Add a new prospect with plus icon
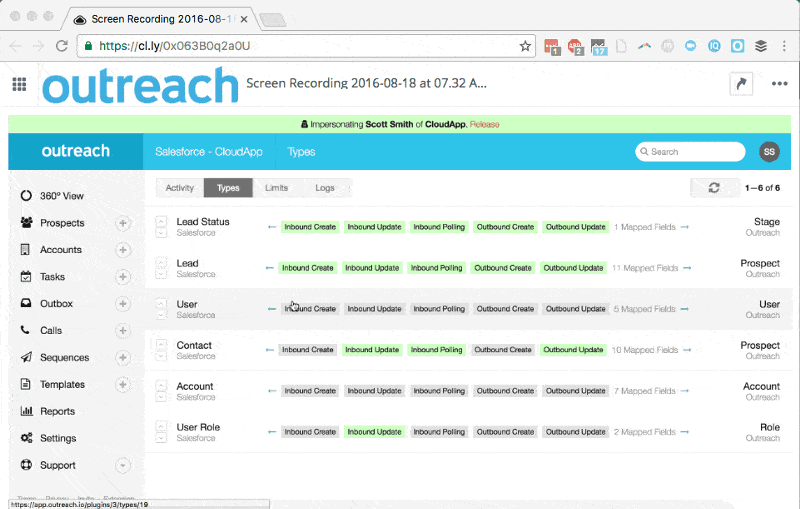The width and height of the screenshot is (800, 509). click(122, 223)
